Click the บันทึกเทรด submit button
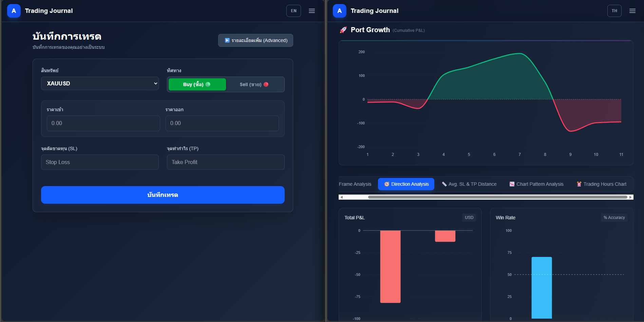The image size is (644, 322). coord(163,195)
